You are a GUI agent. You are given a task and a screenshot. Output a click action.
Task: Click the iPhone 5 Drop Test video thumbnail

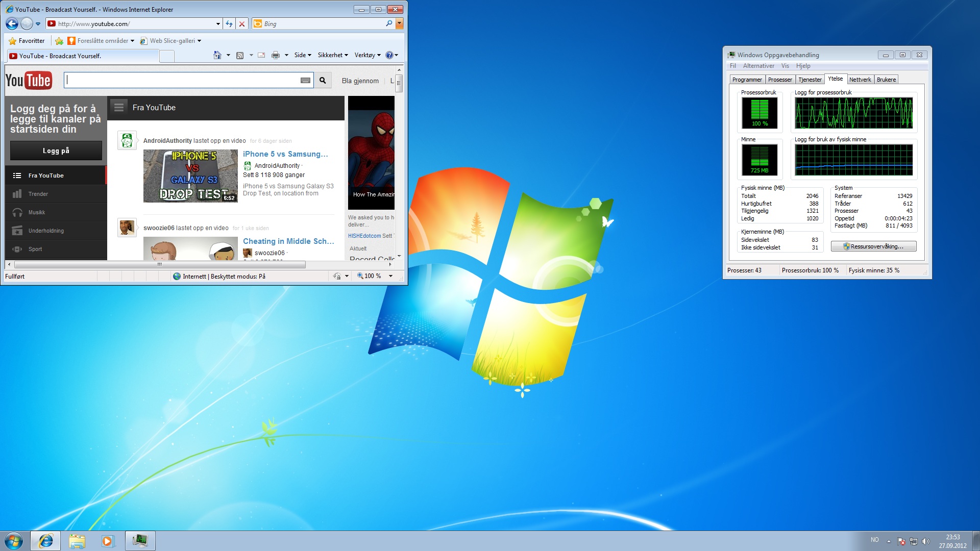point(190,176)
